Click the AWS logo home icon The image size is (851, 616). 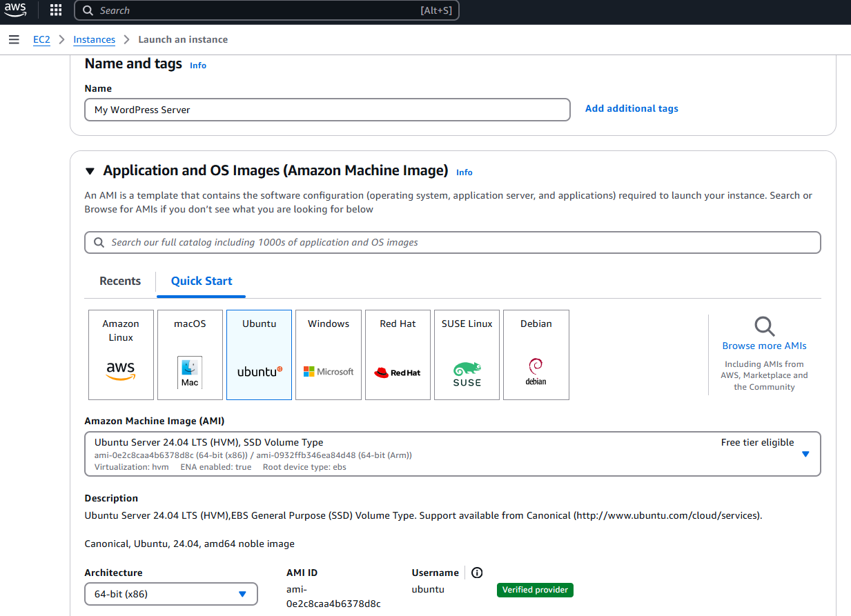15,10
